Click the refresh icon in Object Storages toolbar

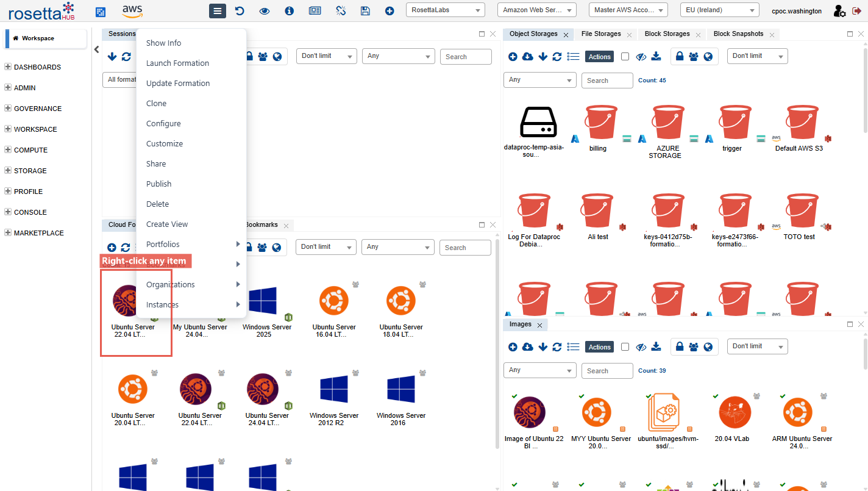click(557, 57)
